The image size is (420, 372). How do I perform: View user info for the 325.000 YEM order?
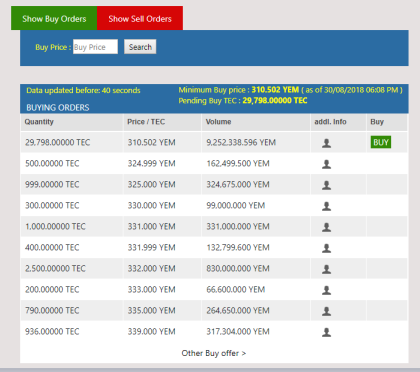[326, 185]
